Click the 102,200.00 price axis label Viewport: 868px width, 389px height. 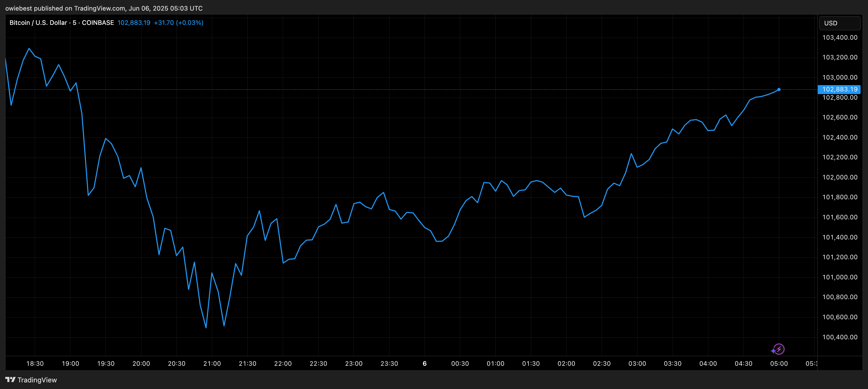click(x=840, y=157)
